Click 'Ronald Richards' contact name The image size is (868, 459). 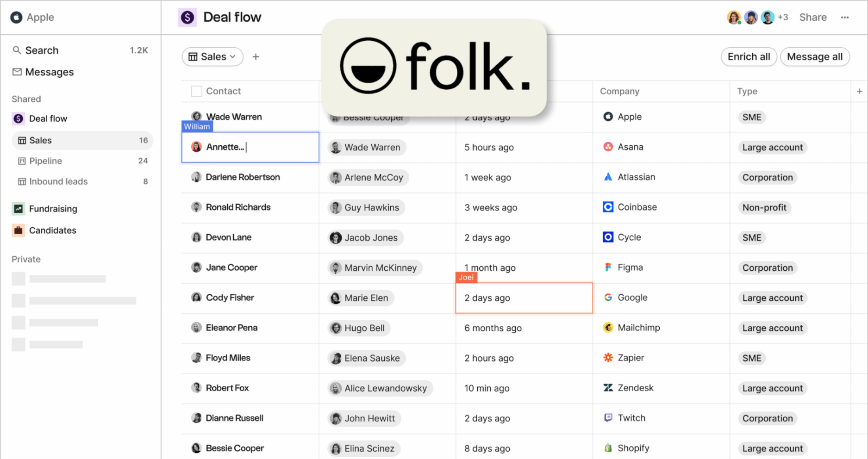(238, 207)
